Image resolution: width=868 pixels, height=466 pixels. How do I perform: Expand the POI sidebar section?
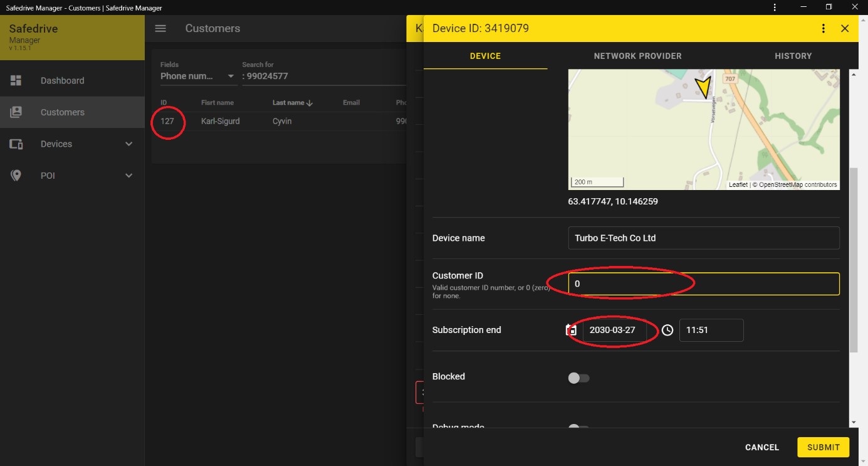(128, 176)
